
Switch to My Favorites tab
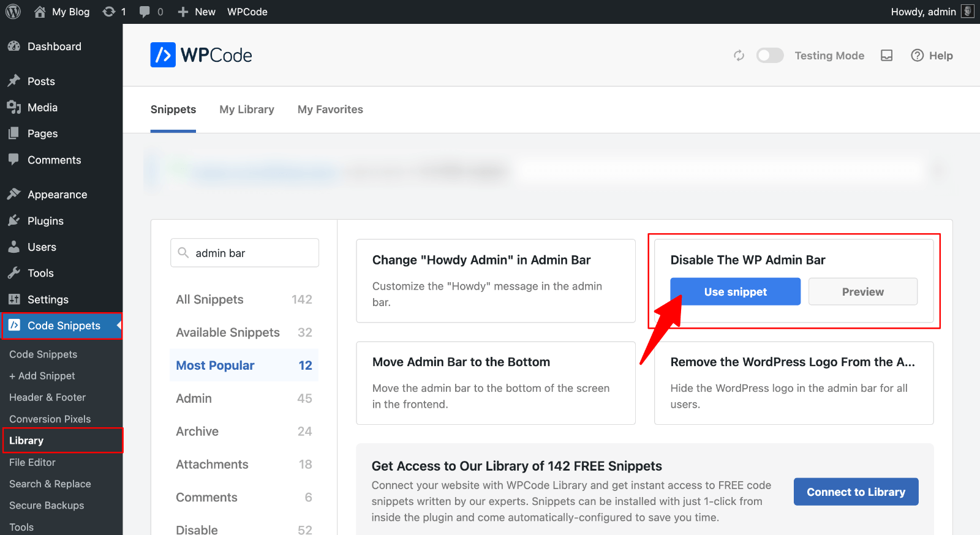[x=330, y=110]
